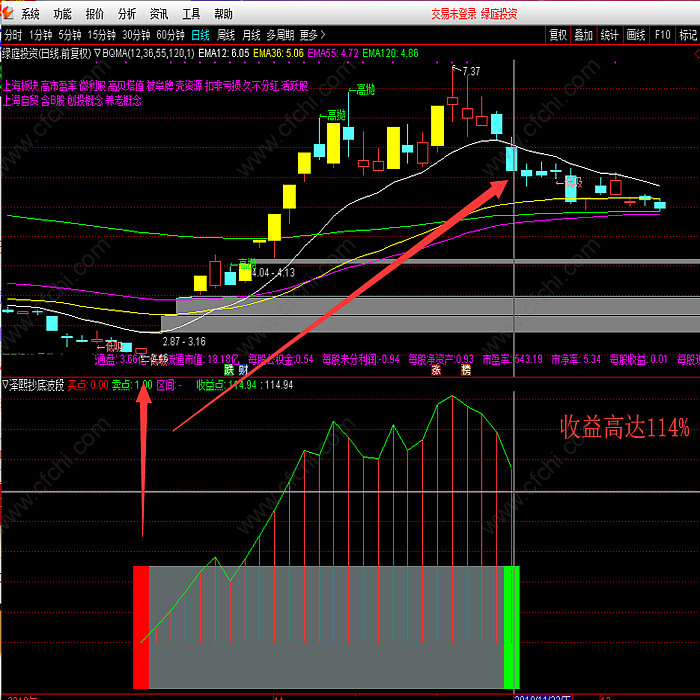Click the 统计 button

(x=609, y=35)
